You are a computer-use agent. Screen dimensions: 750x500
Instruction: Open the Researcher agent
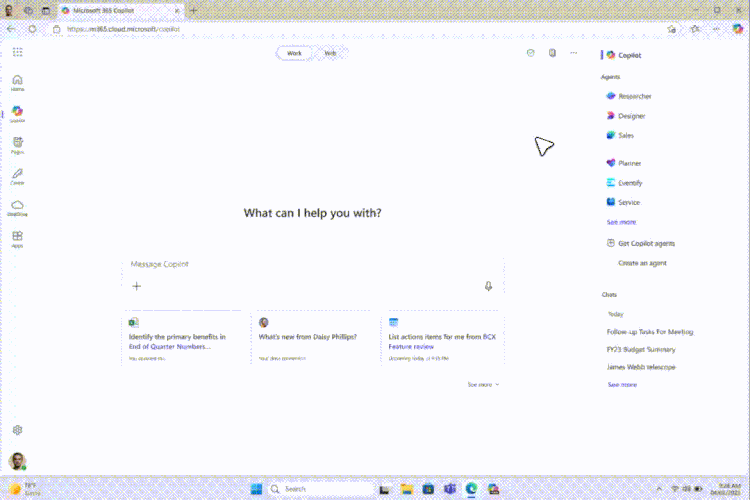pos(629,96)
